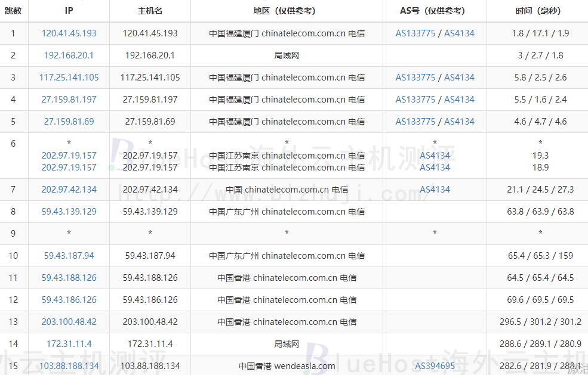Click region 中国香港 wendeasia.com
Screen dimensions: 588x375
click(287, 366)
